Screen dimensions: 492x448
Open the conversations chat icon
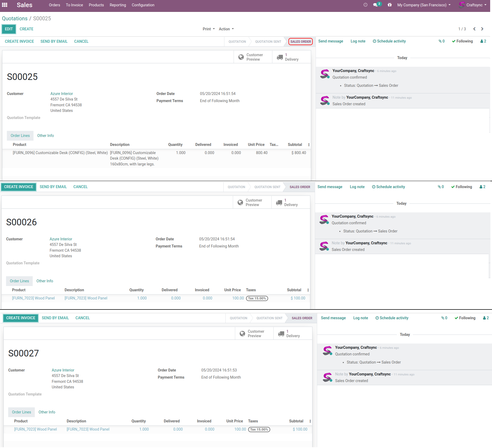375,5
